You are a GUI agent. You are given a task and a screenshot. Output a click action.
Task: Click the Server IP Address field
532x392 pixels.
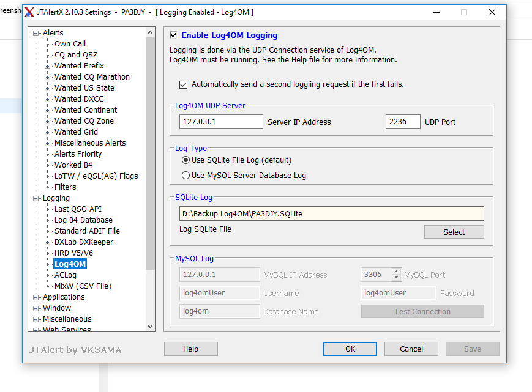[x=221, y=122]
